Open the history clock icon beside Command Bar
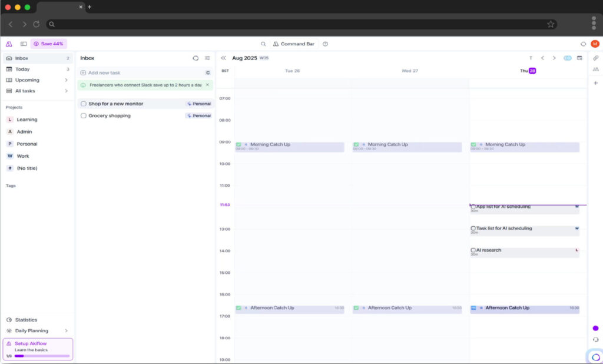The width and height of the screenshot is (603, 364). 325,44
